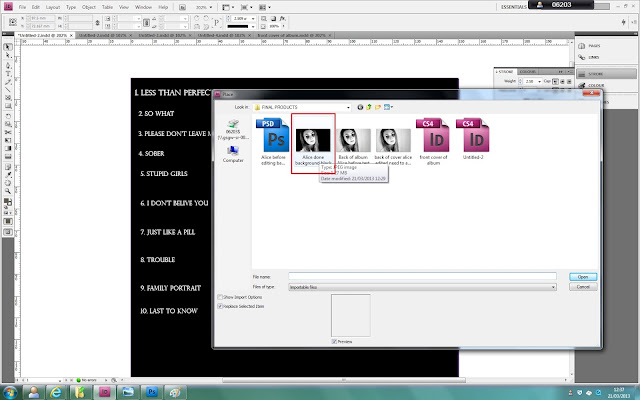
Task: Toggle the Preview view mode button in toolbox
Action: click(x=8, y=232)
